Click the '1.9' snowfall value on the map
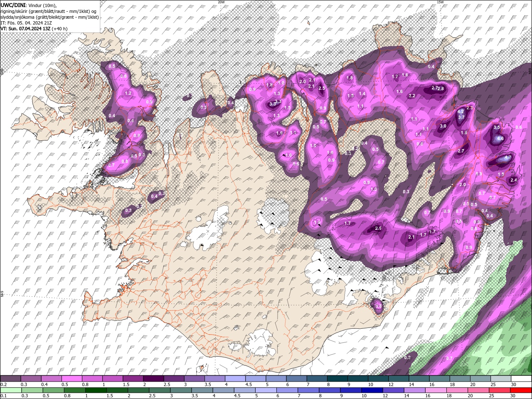532x399 pixels. (x=279, y=133)
